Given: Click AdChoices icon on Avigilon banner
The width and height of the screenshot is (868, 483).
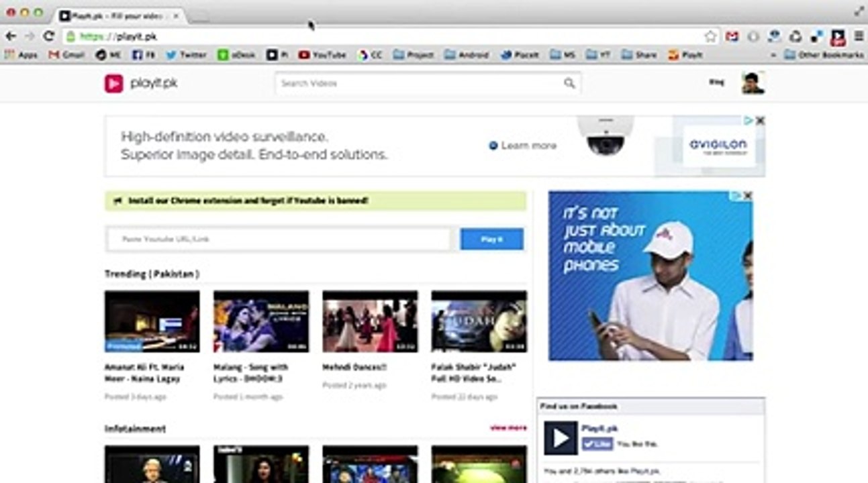Looking at the screenshot, I should pos(749,121).
